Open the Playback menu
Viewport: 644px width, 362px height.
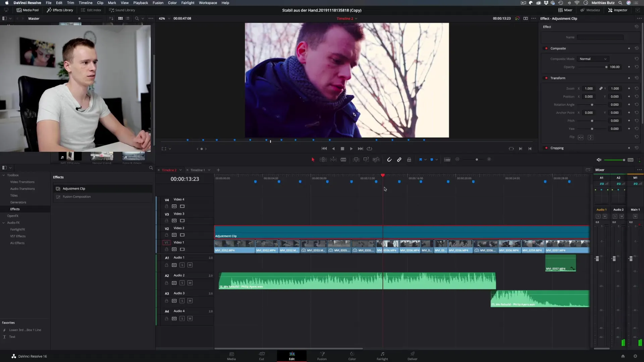[141, 3]
